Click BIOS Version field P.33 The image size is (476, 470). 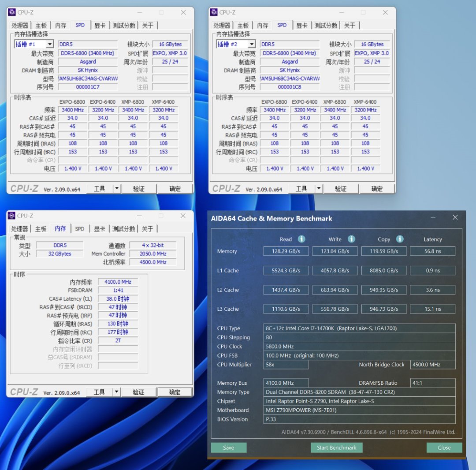click(x=359, y=419)
